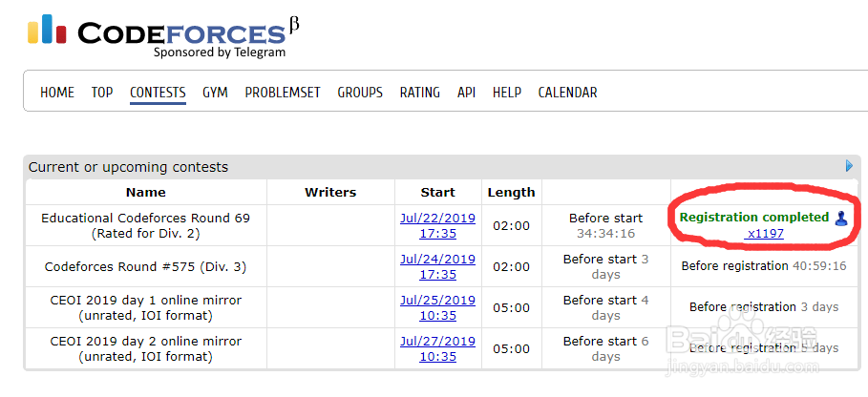The height and width of the screenshot is (397, 868).
Task: Click the HELP menu item
Action: [507, 93]
